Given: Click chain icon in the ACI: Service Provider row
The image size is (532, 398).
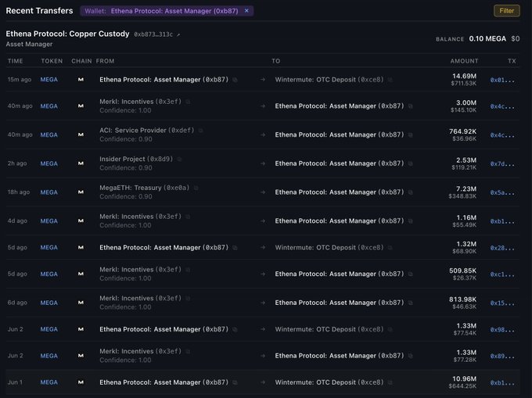Looking at the screenshot, I should pos(81,134).
